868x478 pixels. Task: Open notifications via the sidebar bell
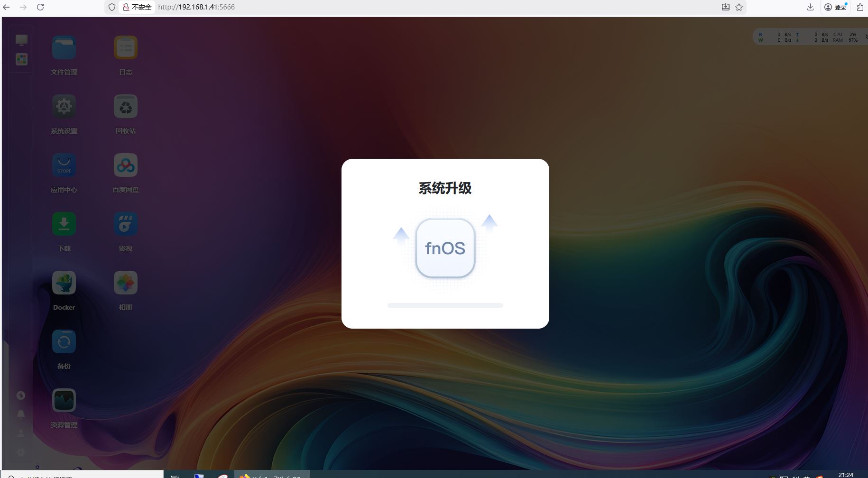tap(21, 414)
